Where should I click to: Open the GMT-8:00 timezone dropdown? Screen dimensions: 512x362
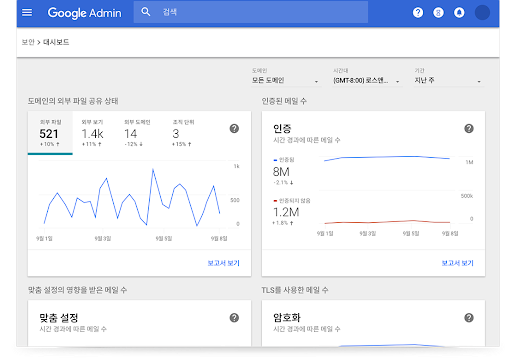(367, 80)
